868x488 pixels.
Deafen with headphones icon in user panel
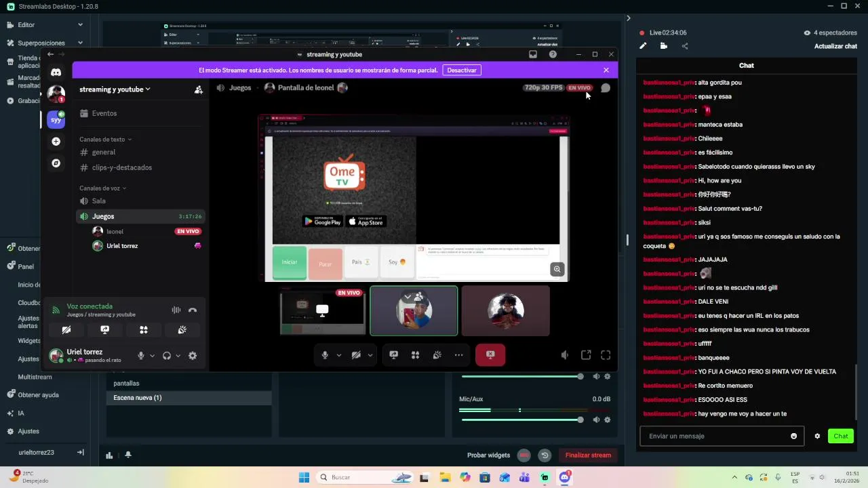(167, 356)
